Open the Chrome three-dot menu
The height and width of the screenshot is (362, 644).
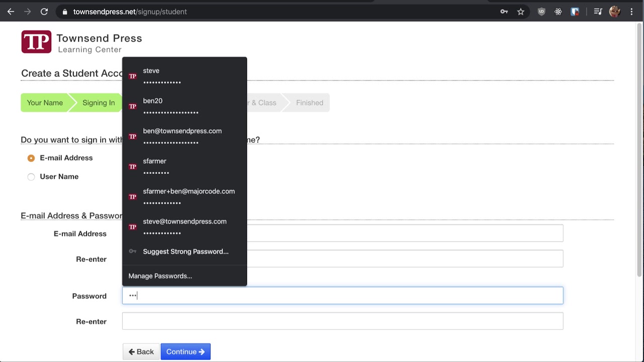click(631, 12)
